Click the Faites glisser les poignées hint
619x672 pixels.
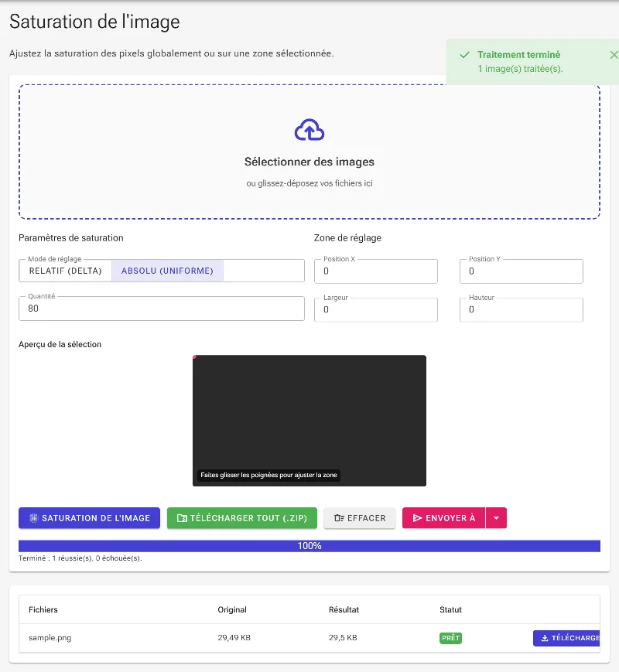tap(268, 475)
